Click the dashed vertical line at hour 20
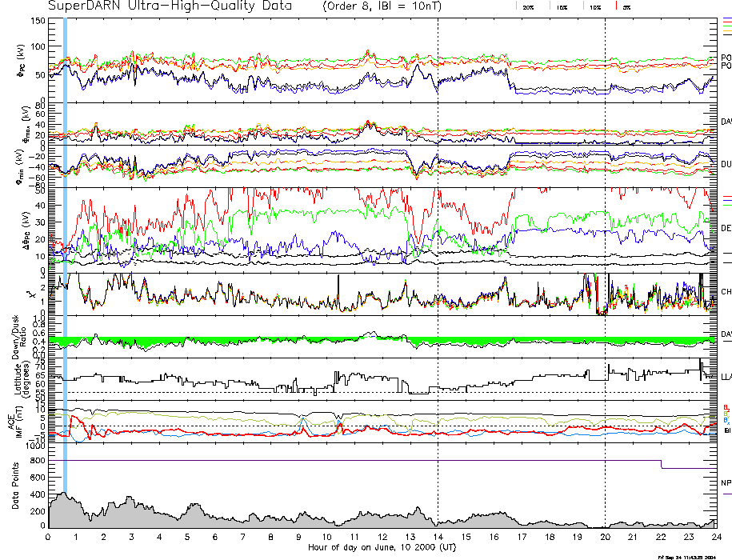Viewport: 732px width, 560px height. 605,240
